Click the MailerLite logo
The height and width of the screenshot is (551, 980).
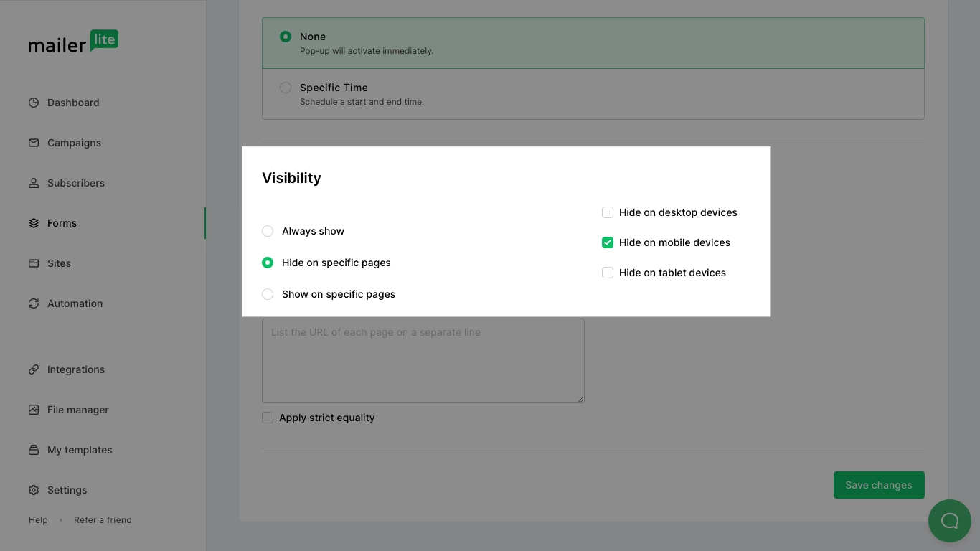point(73,42)
